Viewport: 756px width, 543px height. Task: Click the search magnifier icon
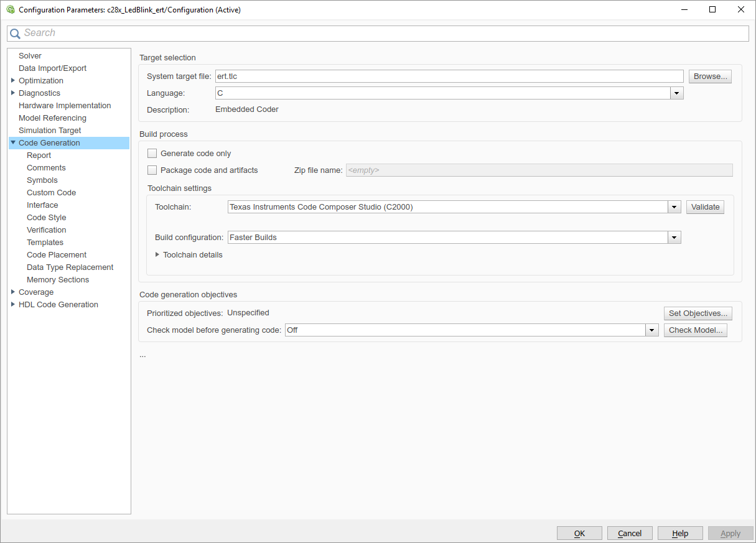coord(16,34)
